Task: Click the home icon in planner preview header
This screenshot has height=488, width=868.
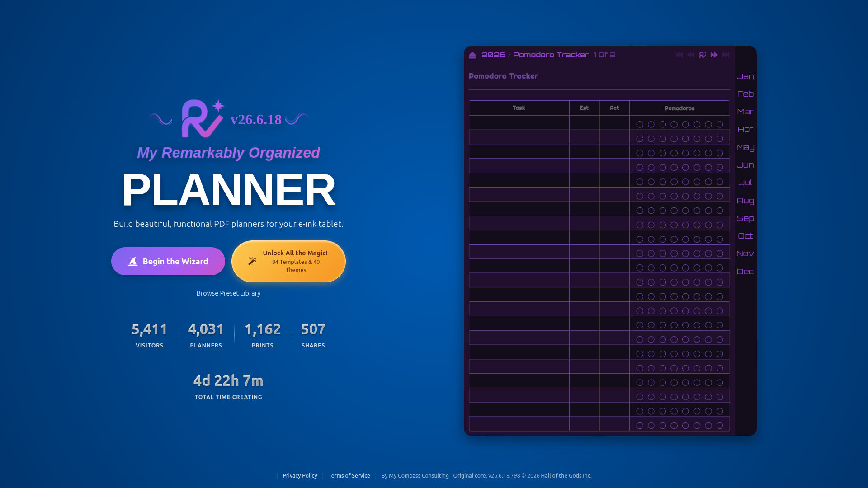Action: tap(472, 55)
